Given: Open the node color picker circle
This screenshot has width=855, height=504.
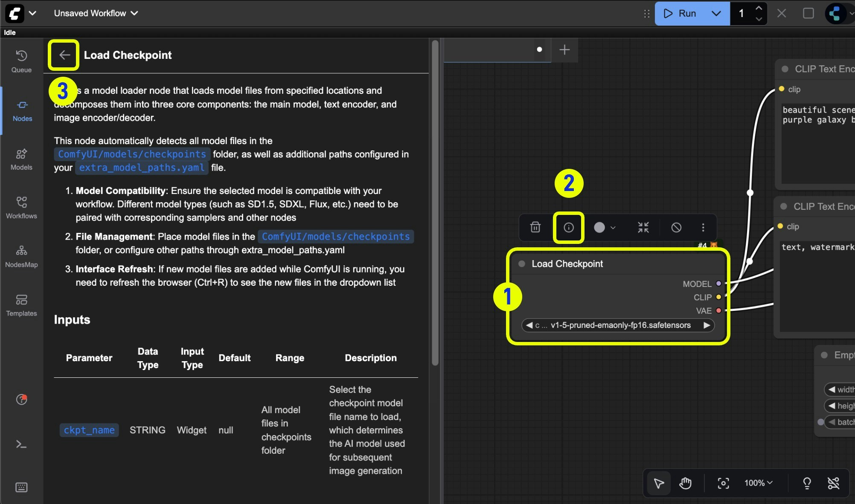Looking at the screenshot, I should [599, 228].
